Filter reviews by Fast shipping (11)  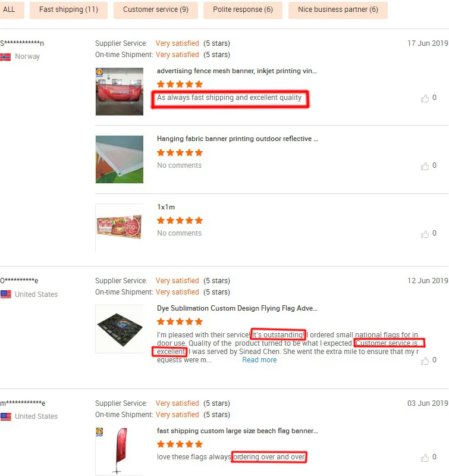(x=68, y=10)
